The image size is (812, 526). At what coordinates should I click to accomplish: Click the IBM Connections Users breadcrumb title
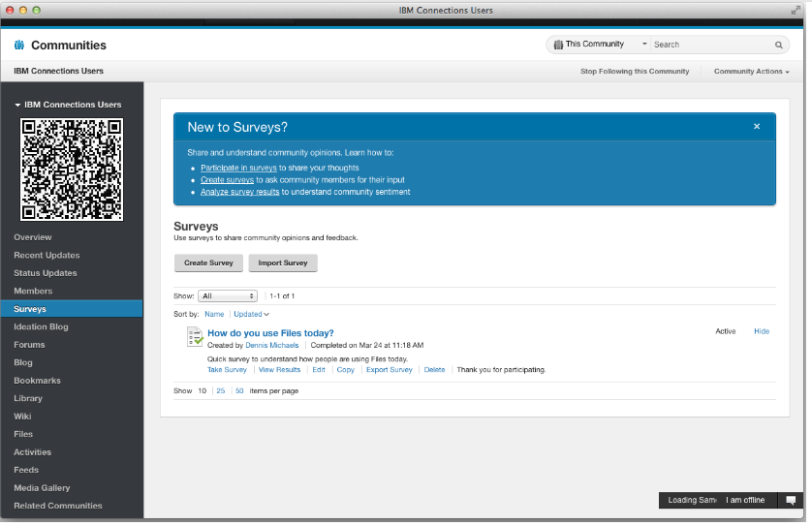[x=58, y=71]
